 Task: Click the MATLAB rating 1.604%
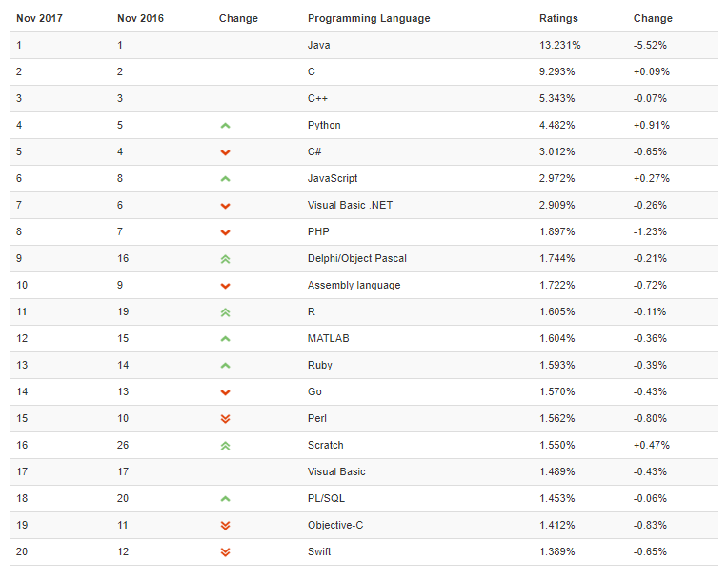pyautogui.click(x=556, y=338)
